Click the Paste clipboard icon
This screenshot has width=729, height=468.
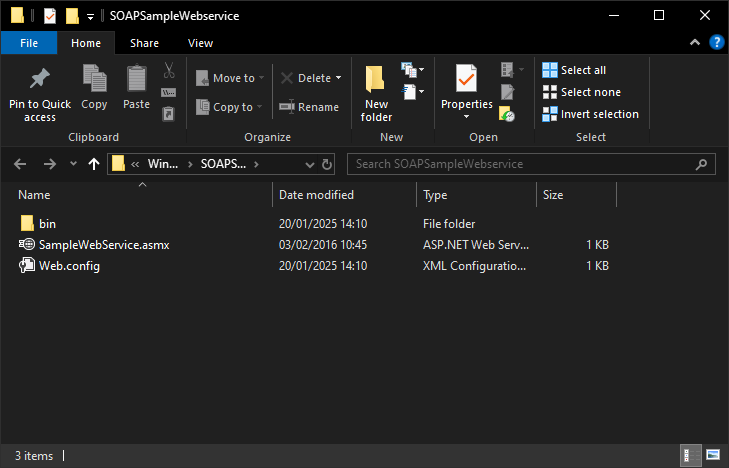click(x=137, y=78)
